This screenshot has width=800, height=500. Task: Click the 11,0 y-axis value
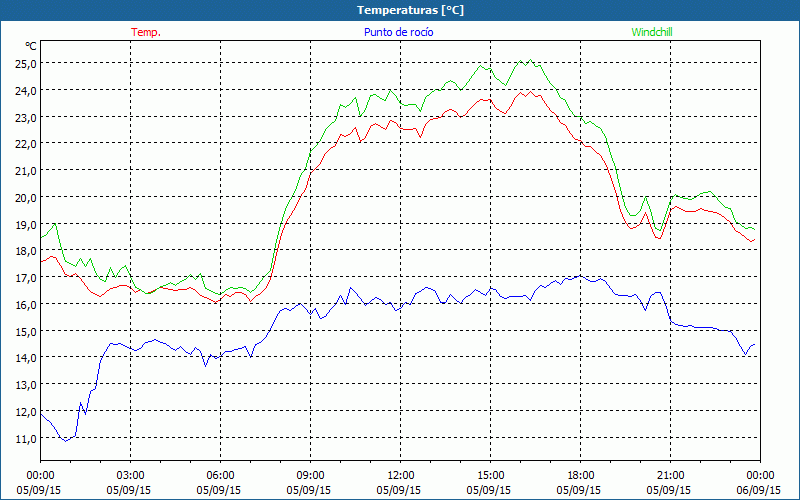pos(26,439)
